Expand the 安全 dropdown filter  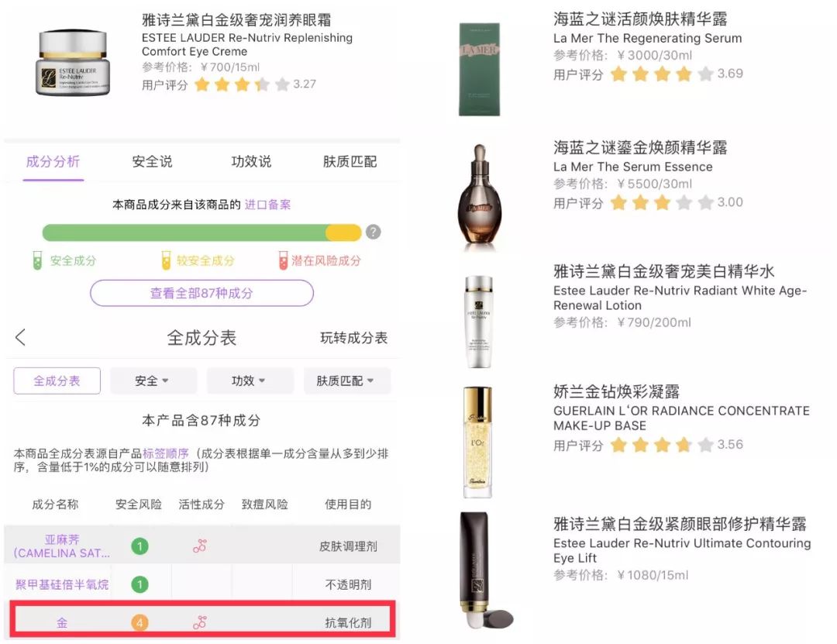(x=153, y=381)
